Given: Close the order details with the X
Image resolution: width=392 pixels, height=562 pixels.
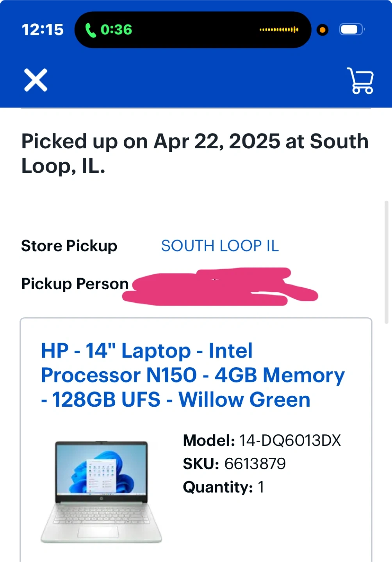Looking at the screenshot, I should pos(36,80).
